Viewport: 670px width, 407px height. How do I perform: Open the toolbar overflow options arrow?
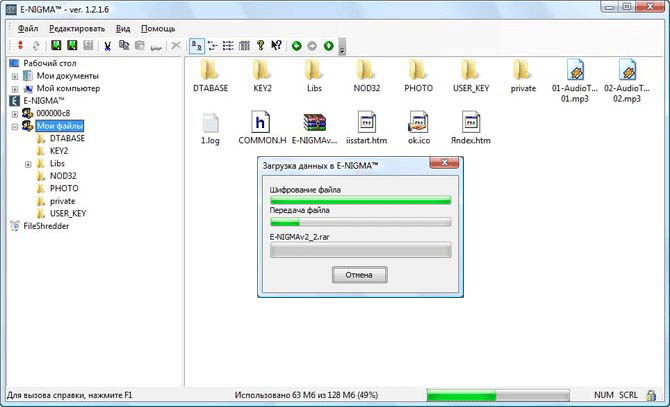[342, 47]
